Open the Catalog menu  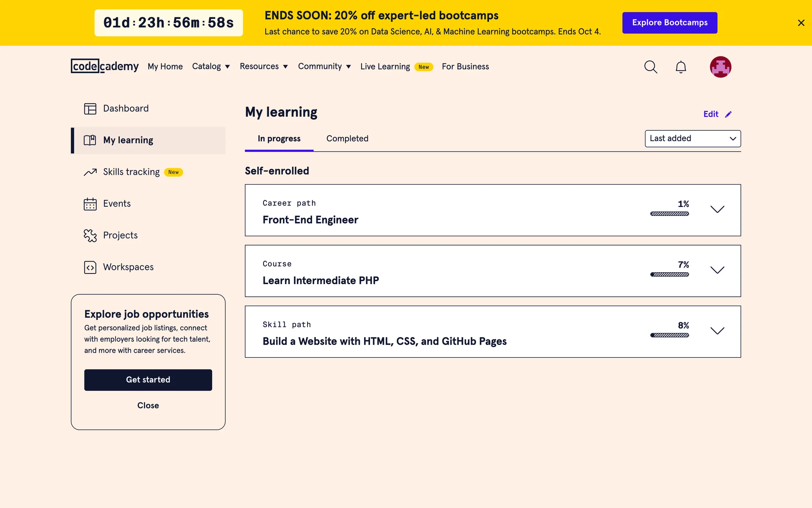tap(211, 66)
